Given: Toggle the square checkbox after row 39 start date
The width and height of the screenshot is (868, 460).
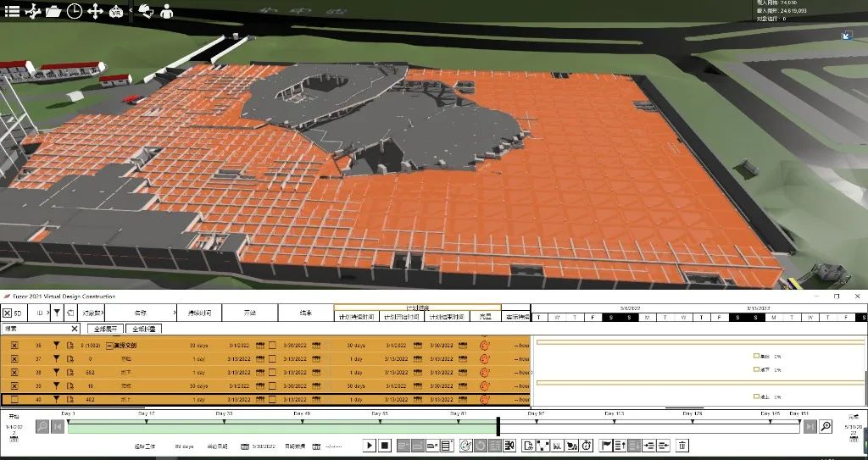Looking at the screenshot, I should click(x=272, y=385).
